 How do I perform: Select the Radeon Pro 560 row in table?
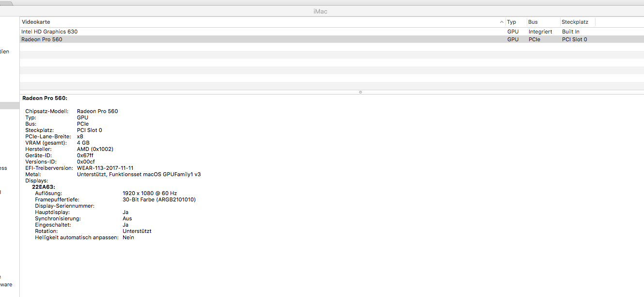[x=331, y=39]
